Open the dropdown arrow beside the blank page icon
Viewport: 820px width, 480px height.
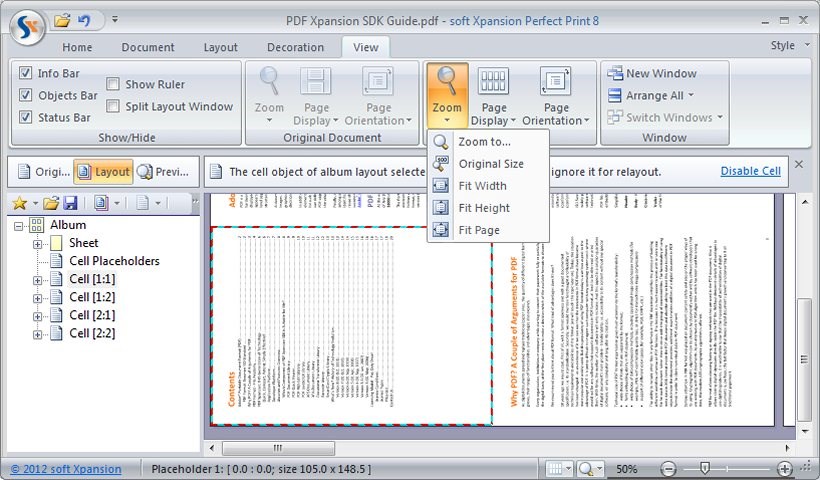pyautogui.click(x=158, y=203)
